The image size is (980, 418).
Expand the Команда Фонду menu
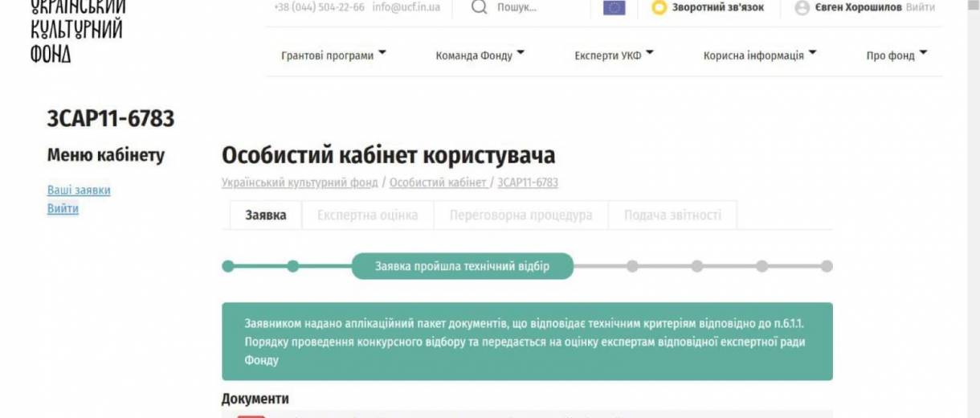coord(480,55)
